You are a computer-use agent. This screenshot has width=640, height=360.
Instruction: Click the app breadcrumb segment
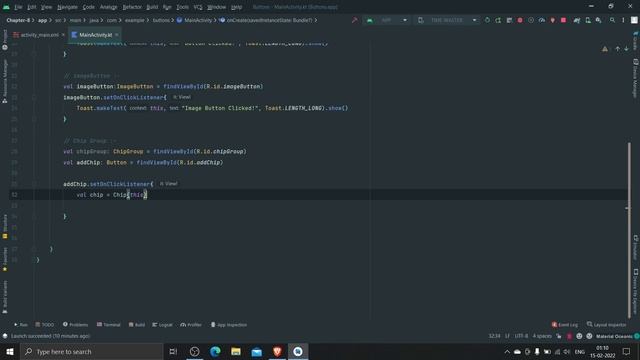click(x=42, y=20)
